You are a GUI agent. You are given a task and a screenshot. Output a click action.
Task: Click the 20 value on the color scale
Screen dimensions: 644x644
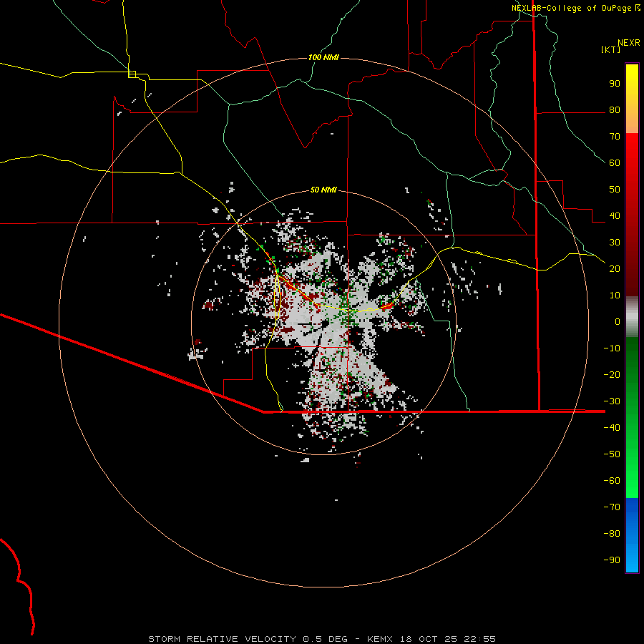tap(615, 269)
